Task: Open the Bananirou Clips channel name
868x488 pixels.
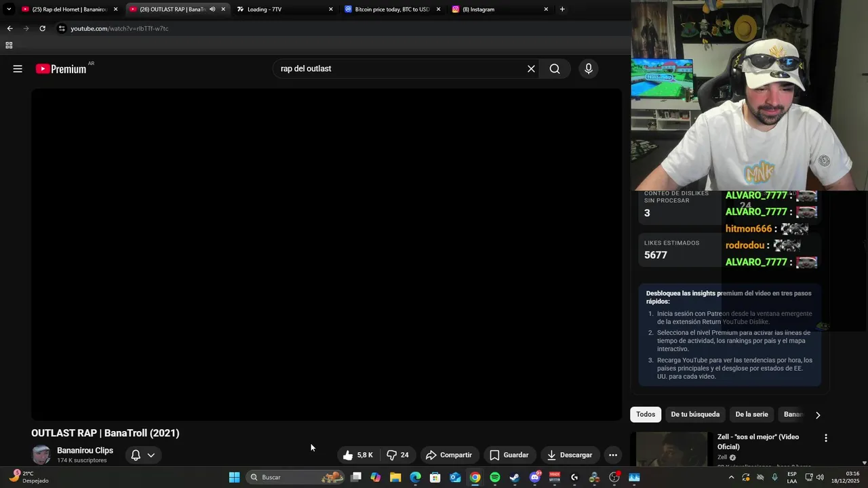Action: click(x=85, y=450)
